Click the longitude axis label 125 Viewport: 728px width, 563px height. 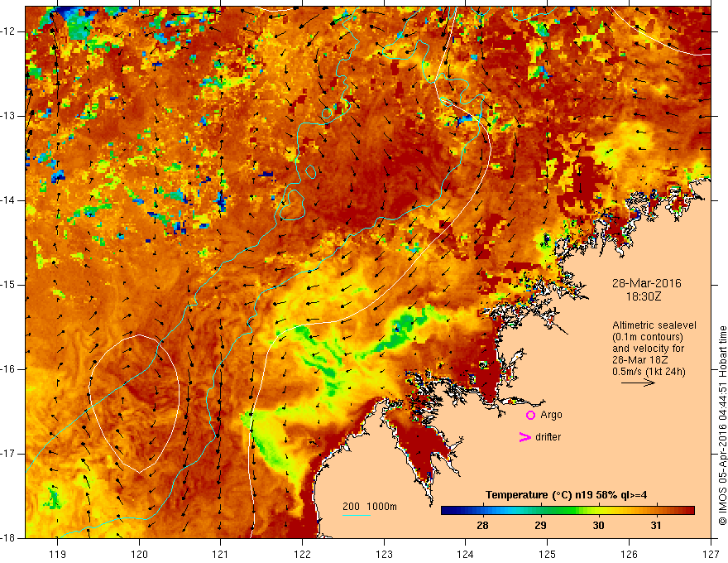point(548,554)
